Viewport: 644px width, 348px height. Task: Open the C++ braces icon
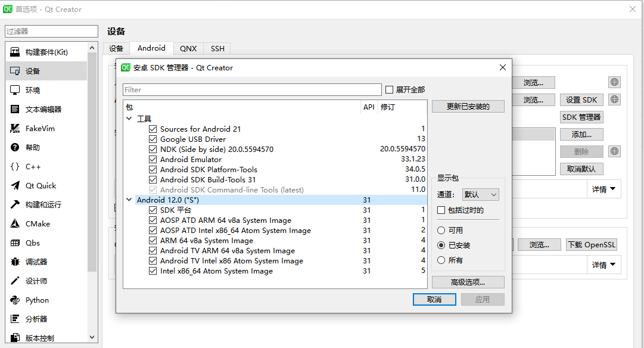(15, 166)
